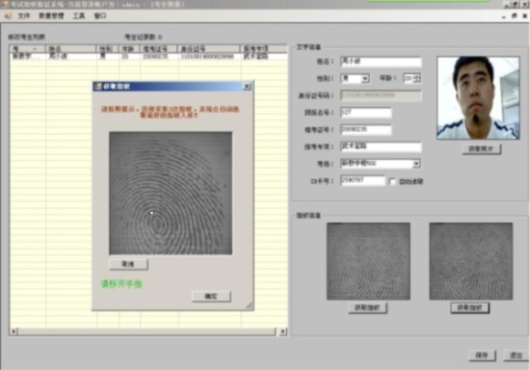Close the fingerprint capture dialog
The image size is (530, 370).
[x=247, y=87]
